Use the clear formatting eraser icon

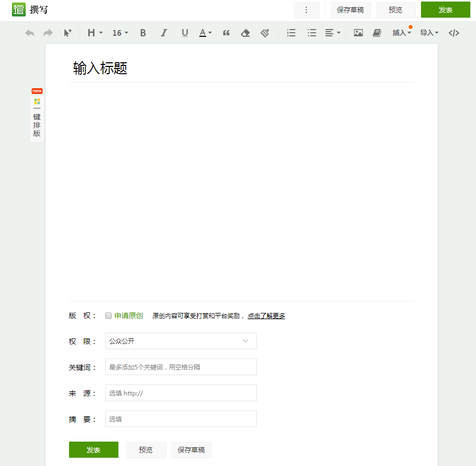[245, 33]
